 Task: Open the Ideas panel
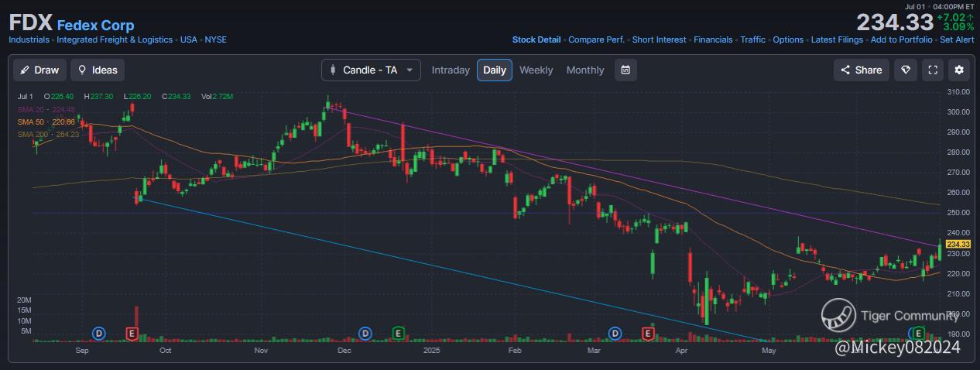[98, 70]
